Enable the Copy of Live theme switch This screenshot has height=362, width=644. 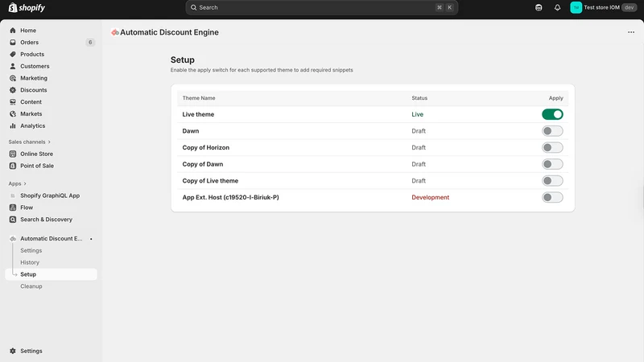[x=552, y=180]
